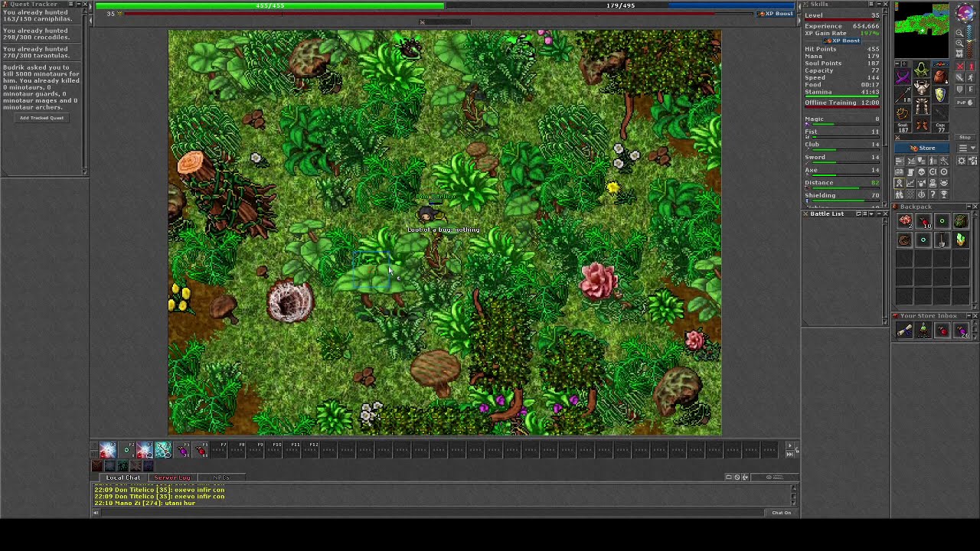Switch to the NPCs chat tab
Viewport: 980px width, 551px height.
[x=221, y=478]
